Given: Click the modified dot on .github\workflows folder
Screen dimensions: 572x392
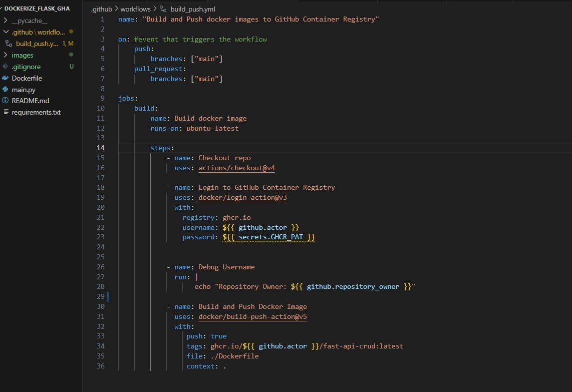Looking at the screenshot, I should coord(71,32).
